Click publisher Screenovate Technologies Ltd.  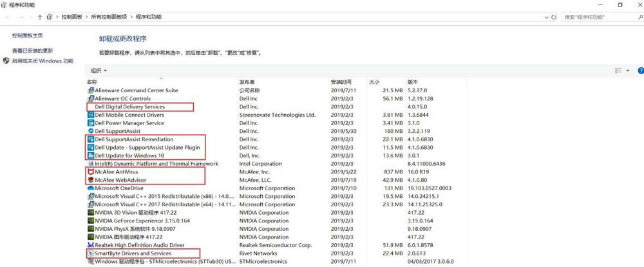click(x=278, y=115)
